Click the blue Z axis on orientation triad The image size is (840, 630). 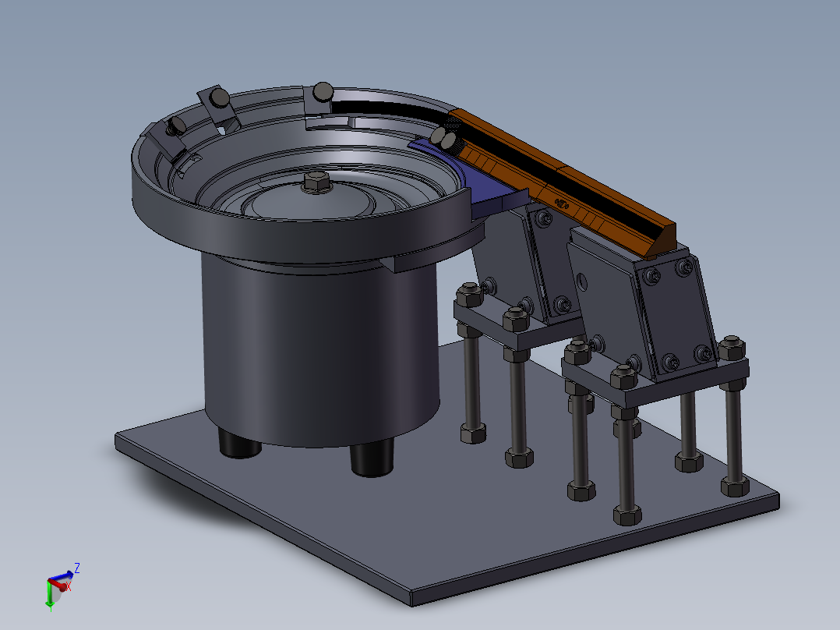click(x=61, y=577)
